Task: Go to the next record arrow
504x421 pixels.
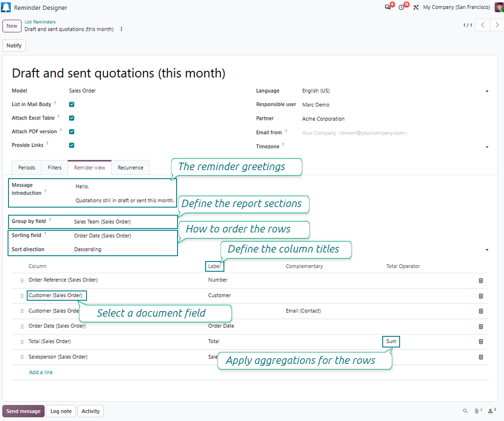Action: click(x=497, y=25)
